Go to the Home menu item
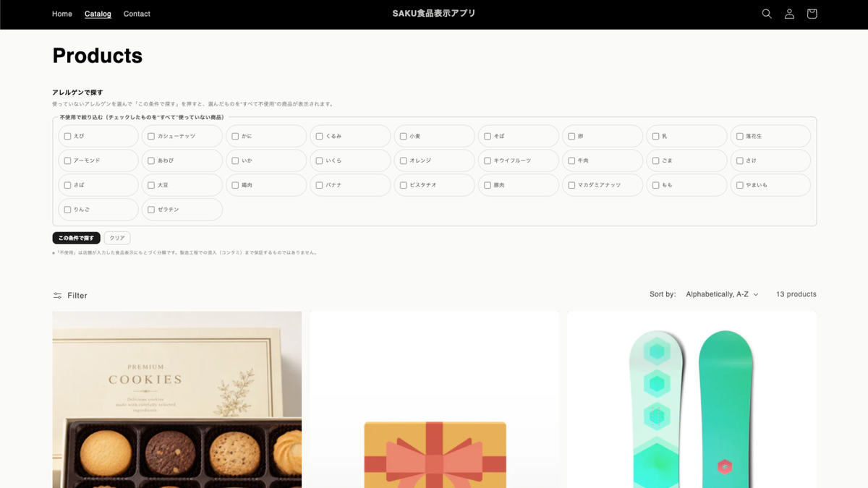The image size is (868, 488). tap(62, 14)
